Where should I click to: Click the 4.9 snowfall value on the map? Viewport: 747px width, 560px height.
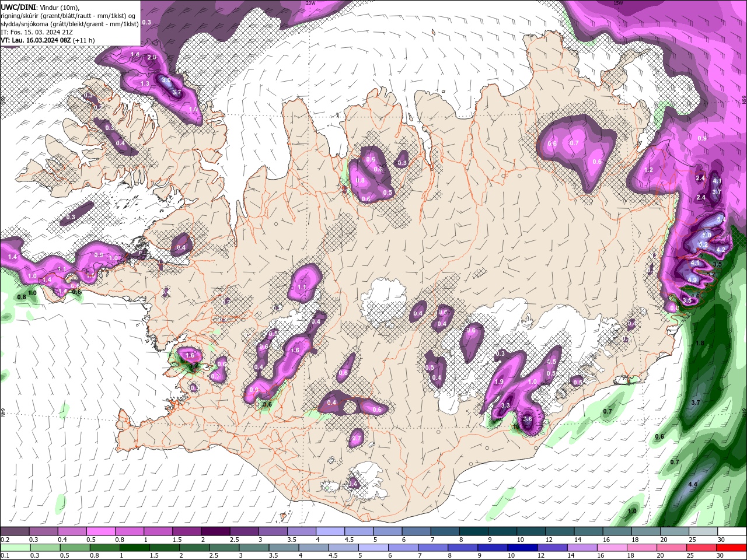[x=693, y=280]
